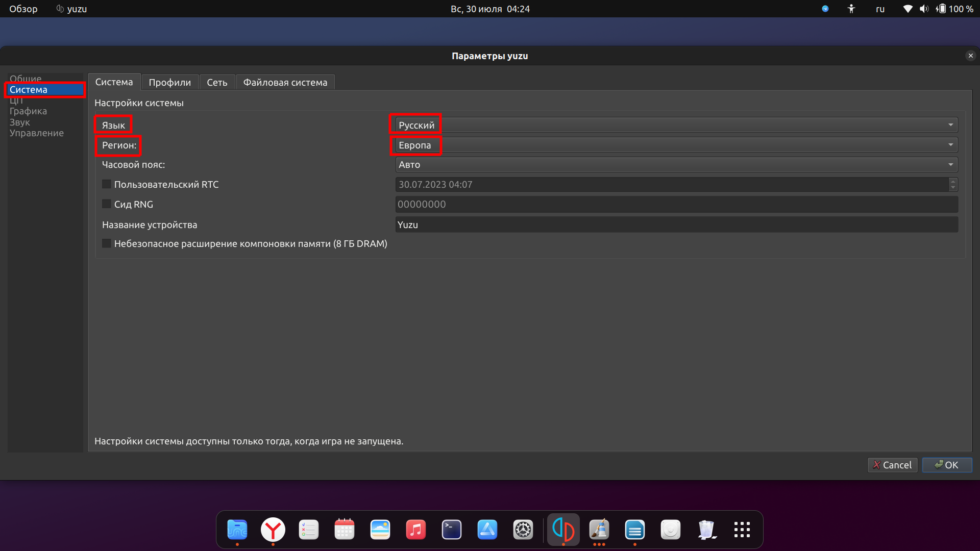The image size is (980, 551).
Task: Open the Calendar app in the dock
Action: (345, 530)
